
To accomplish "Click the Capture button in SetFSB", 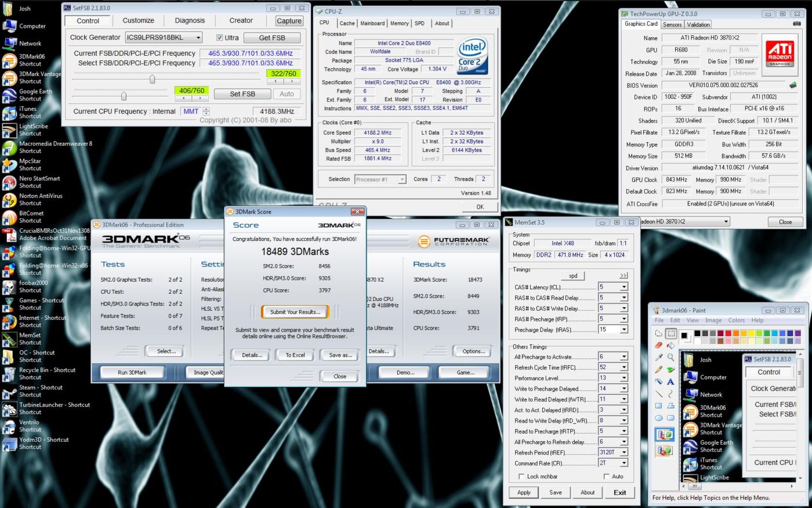I will coord(289,21).
